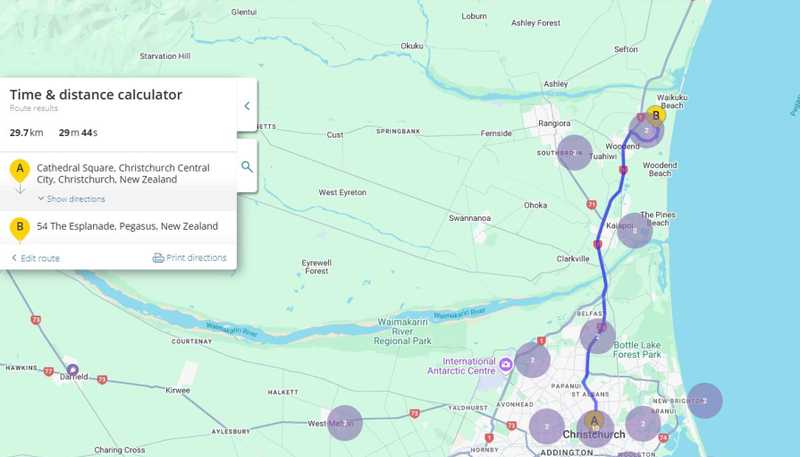800x457 pixels.
Task: Click the purple cluster near Belfast
Action: pyautogui.click(x=597, y=336)
